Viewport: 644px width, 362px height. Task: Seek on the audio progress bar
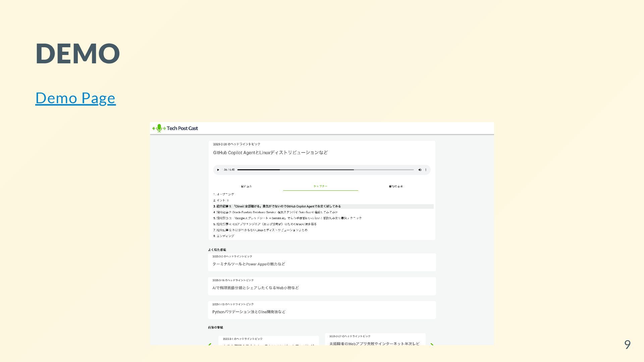click(325, 170)
